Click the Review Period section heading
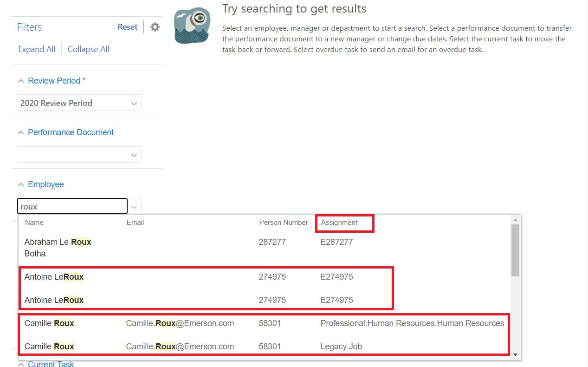The width and height of the screenshot is (588, 367). 57,81
